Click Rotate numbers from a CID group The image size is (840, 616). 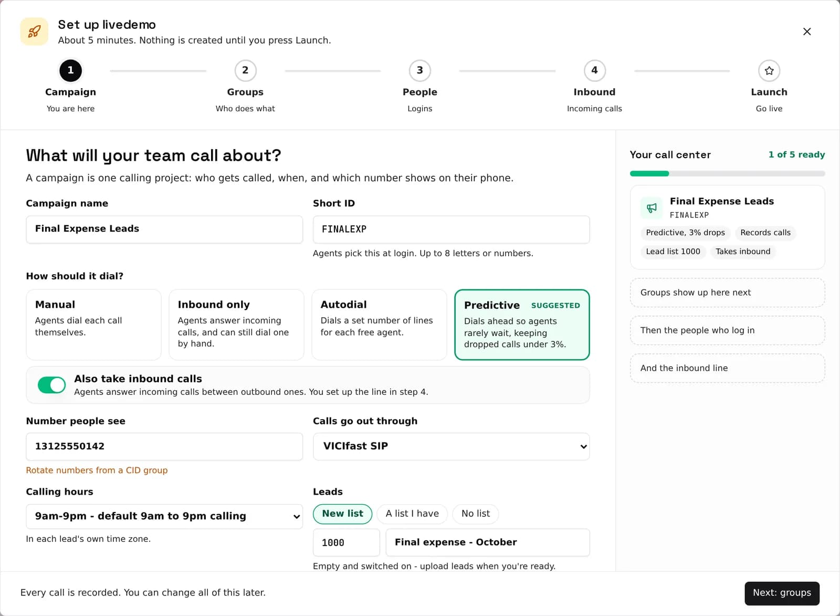(x=97, y=471)
